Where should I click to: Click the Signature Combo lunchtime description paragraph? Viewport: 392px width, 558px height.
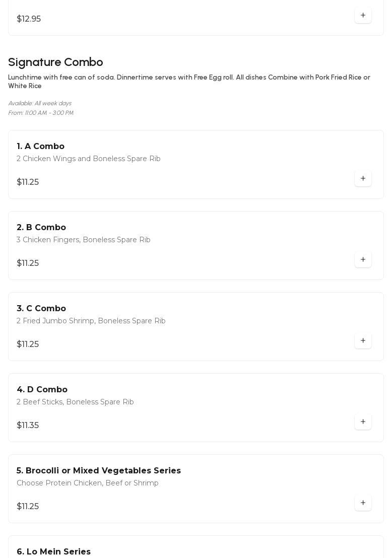point(189,82)
